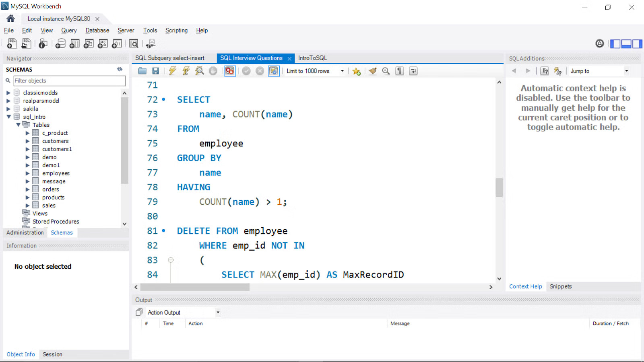
Task: Stop the executing query
Action: click(x=213, y=71)
